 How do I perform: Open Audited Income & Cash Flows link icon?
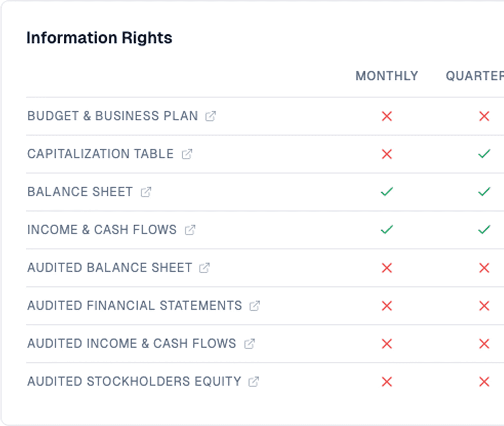click(249, 344)
